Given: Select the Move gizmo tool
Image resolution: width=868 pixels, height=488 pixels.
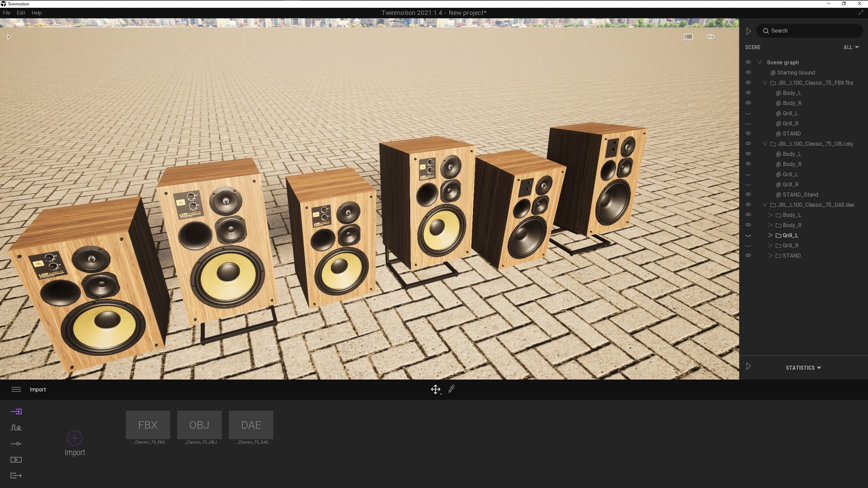Looking at the screenshot, I should tap(436, 389).
